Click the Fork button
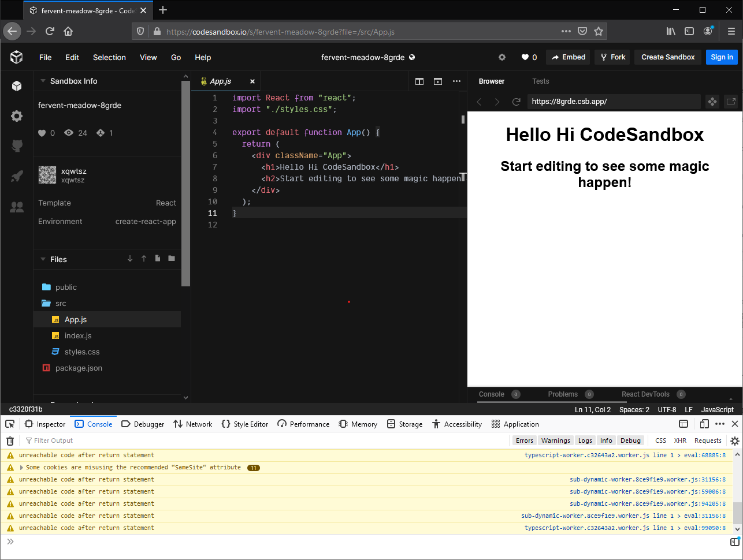 pyautogui.click(x=613, y=57)
